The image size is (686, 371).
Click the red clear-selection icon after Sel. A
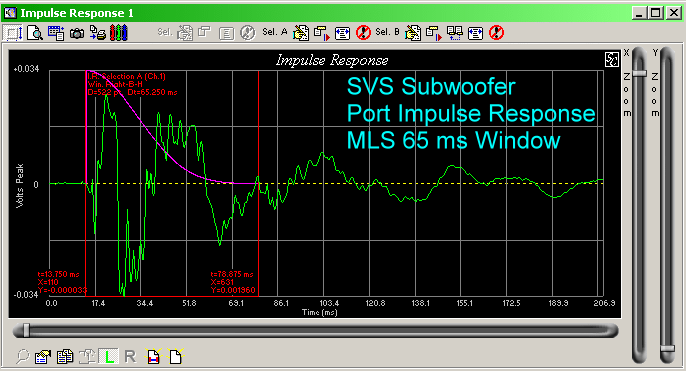(363, 33)
